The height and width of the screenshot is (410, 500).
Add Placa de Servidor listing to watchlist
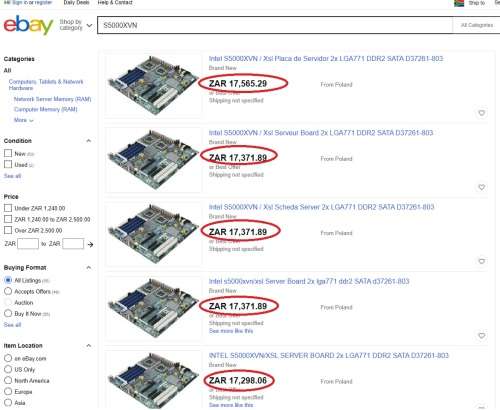coord(481,113)
